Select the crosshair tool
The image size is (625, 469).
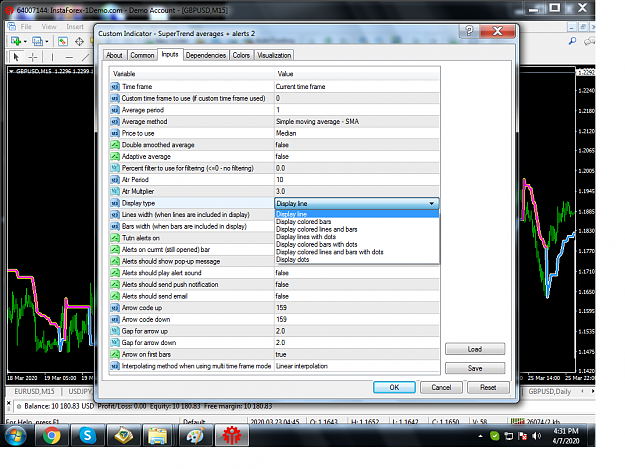[x=33, y=57]
